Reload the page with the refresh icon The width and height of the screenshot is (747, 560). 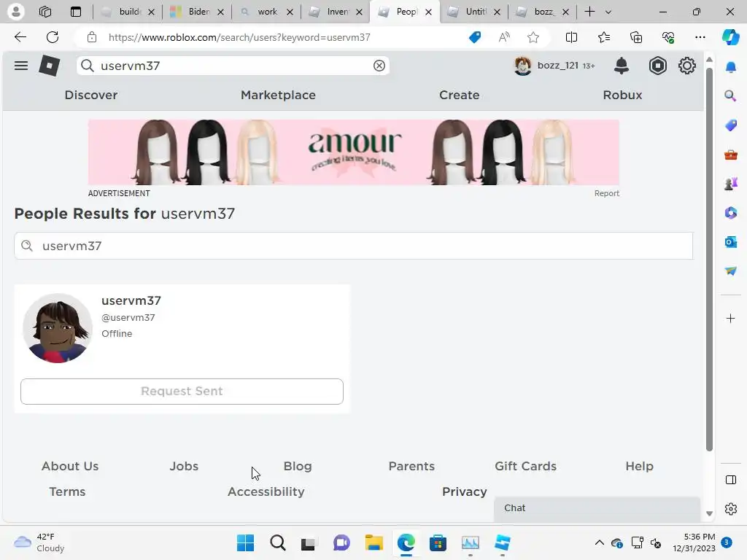pyautogui.click(x=53, y=37)
